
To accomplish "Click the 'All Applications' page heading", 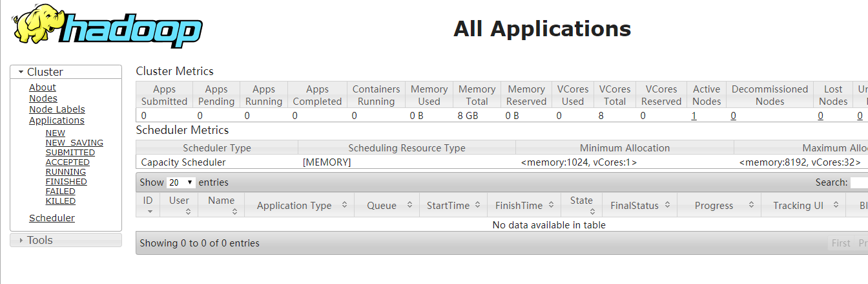I will pos(542,28).
